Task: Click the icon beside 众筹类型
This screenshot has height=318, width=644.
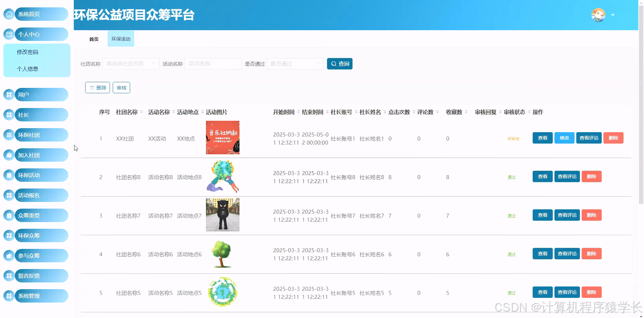Action: point(9,215)
